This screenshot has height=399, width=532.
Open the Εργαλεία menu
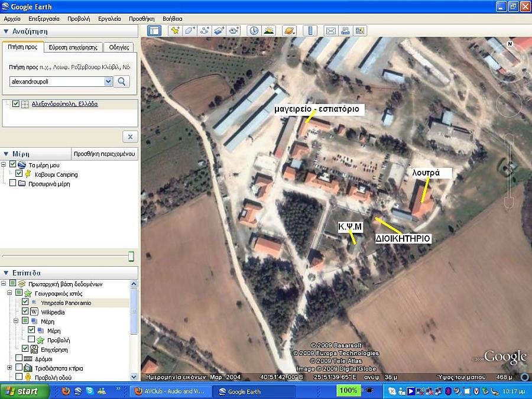[x=110, y=19]
